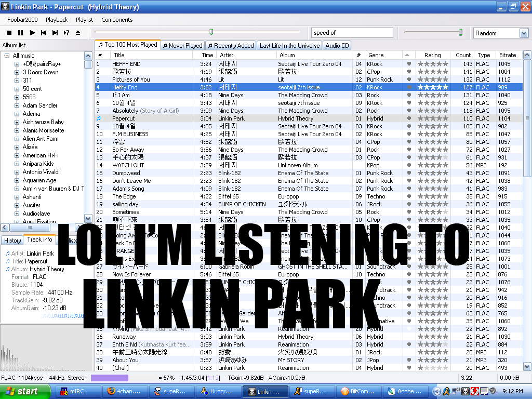Click star rating of WATCH OUT row

(x=433, y=165)
